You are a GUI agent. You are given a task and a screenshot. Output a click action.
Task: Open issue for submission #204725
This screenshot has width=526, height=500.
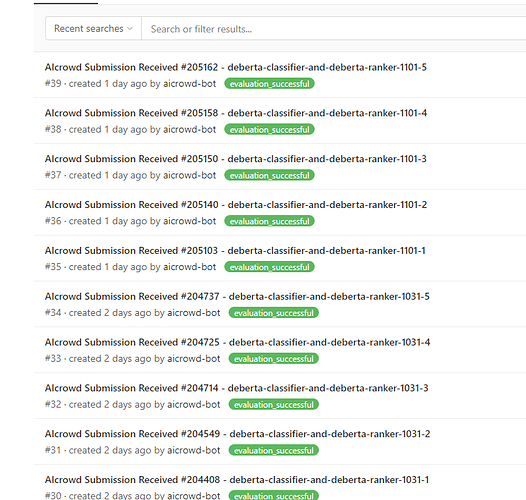click(x=237, y=342)
